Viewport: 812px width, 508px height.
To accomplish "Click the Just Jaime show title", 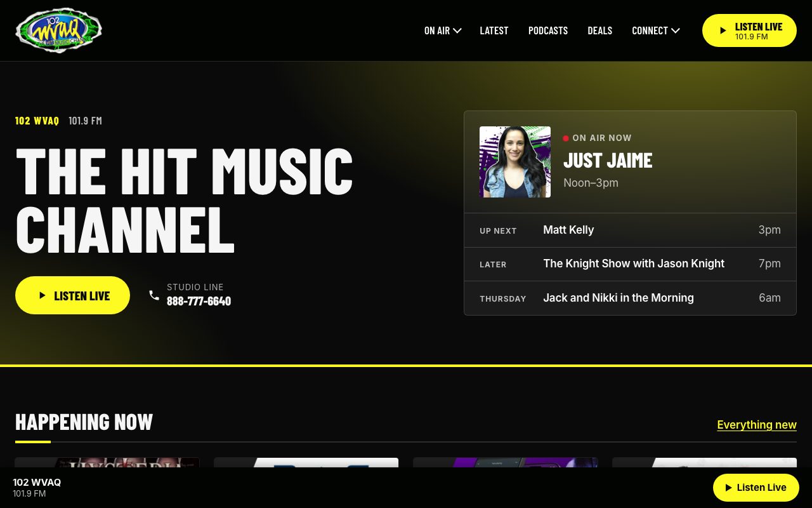I will coord(608,160).
